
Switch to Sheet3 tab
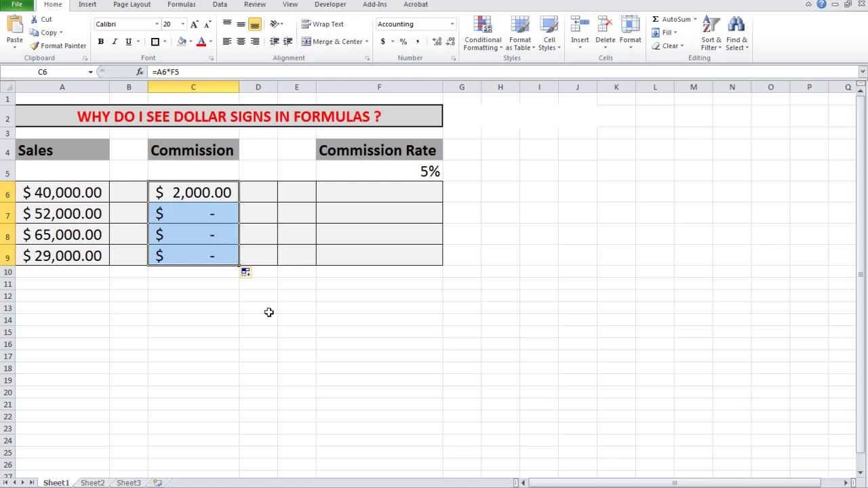[x=129, y=483]
